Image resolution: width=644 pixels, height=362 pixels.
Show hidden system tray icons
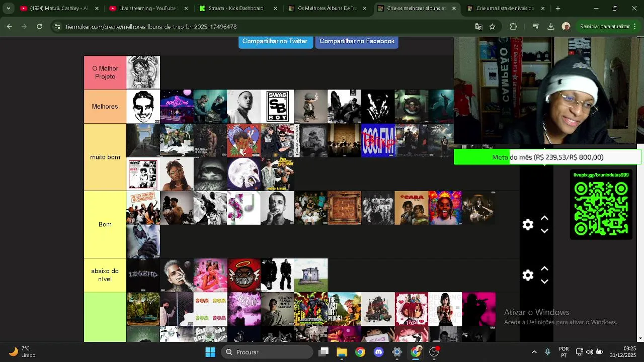point(534,352)
